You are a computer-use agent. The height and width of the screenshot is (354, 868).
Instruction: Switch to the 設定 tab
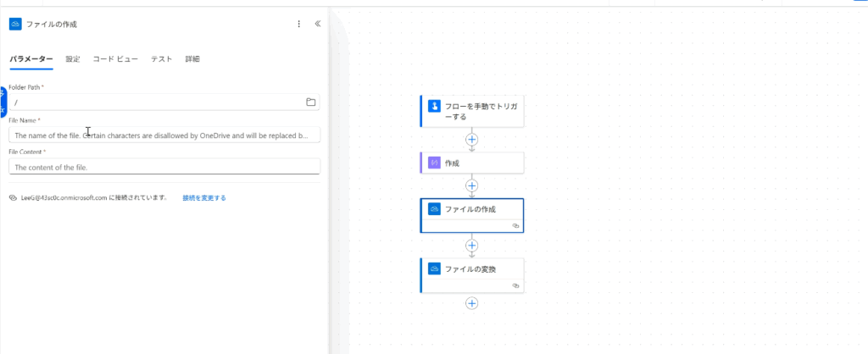tap(73, 59)
